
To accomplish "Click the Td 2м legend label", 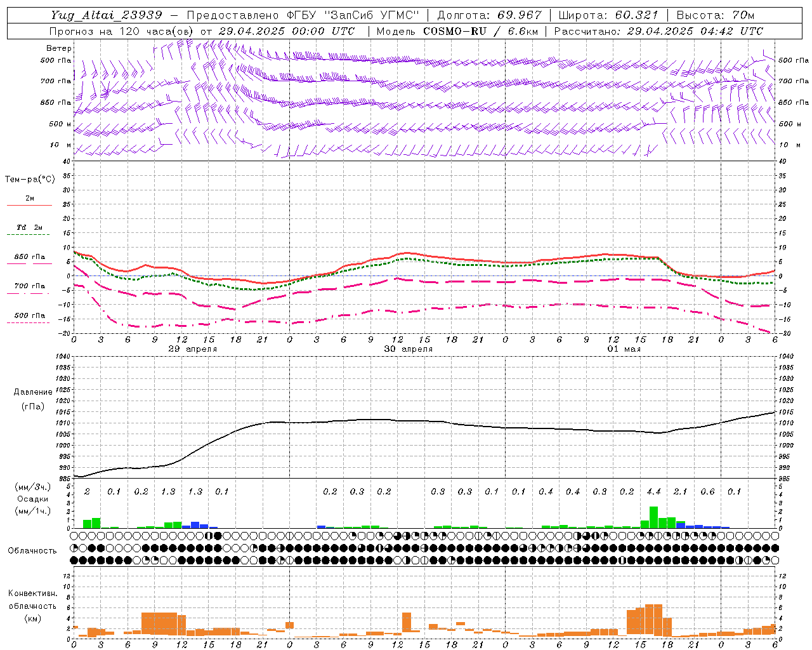I will 30,227.
